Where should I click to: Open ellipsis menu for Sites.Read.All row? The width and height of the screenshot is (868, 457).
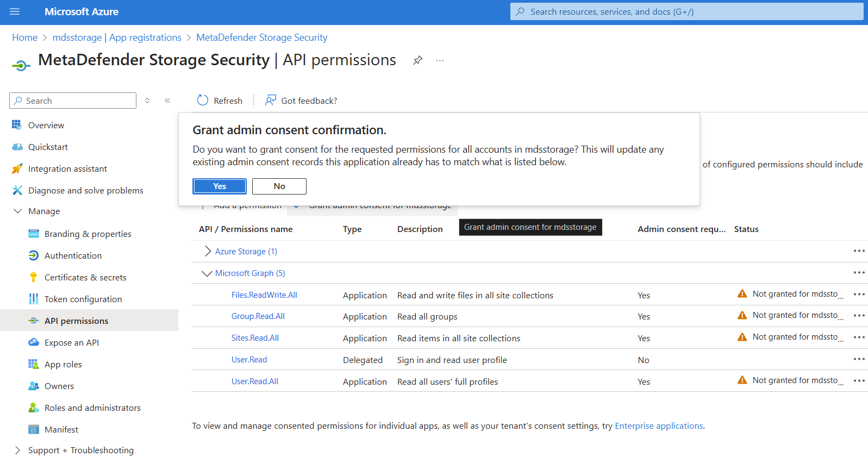859,337
